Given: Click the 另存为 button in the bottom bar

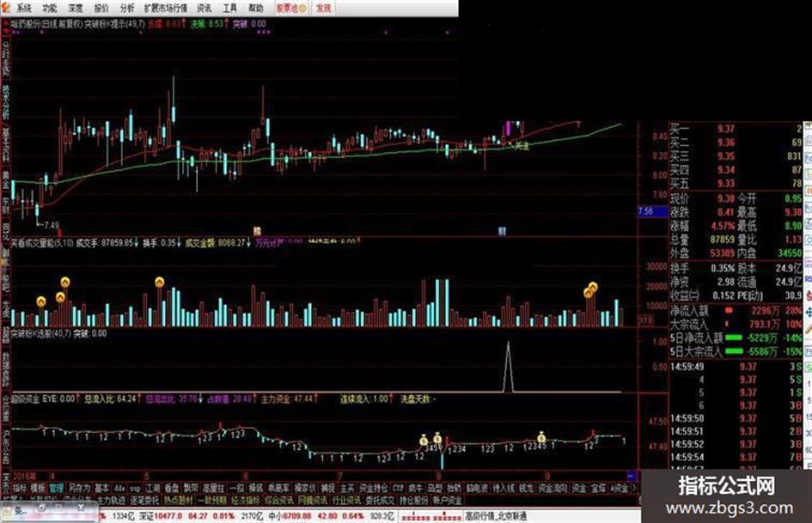Looking at the screenshot, I should pos(79,488).
